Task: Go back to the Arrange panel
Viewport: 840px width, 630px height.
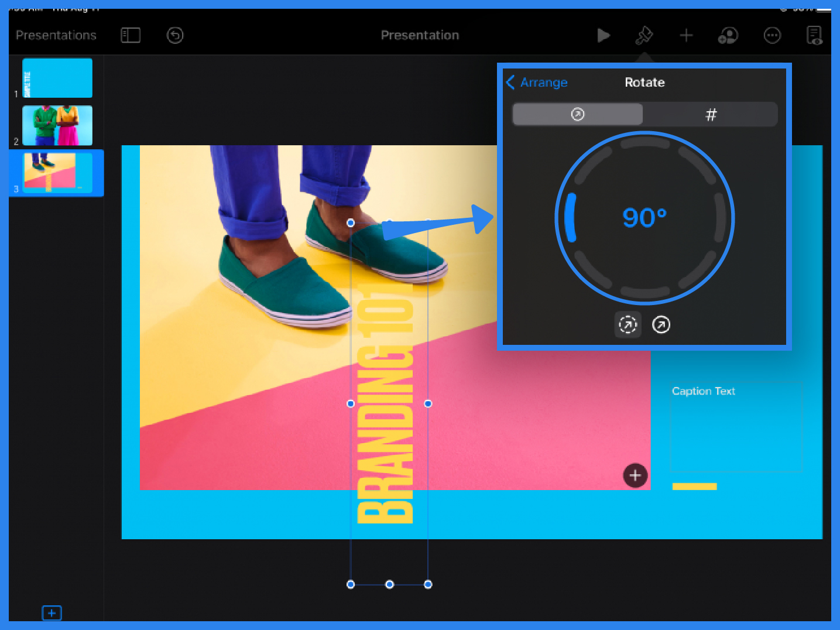Action: [537, 83]
